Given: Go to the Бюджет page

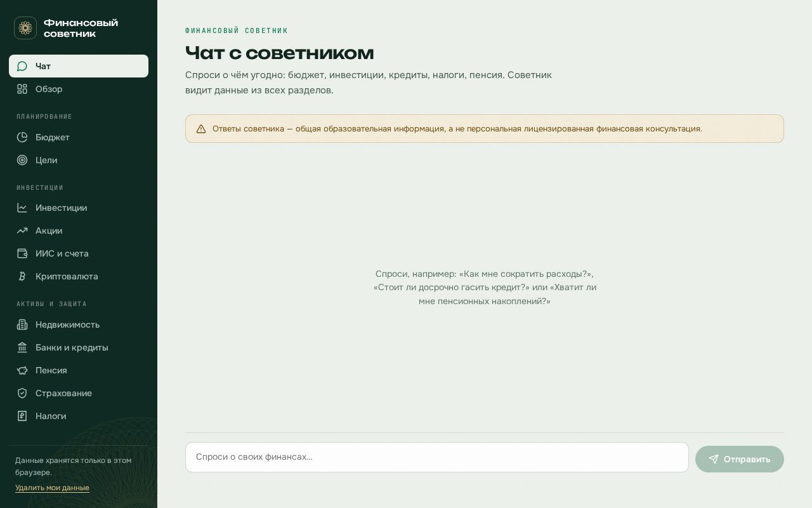Looking at the screenshot, I should click(x=79, y=137).
